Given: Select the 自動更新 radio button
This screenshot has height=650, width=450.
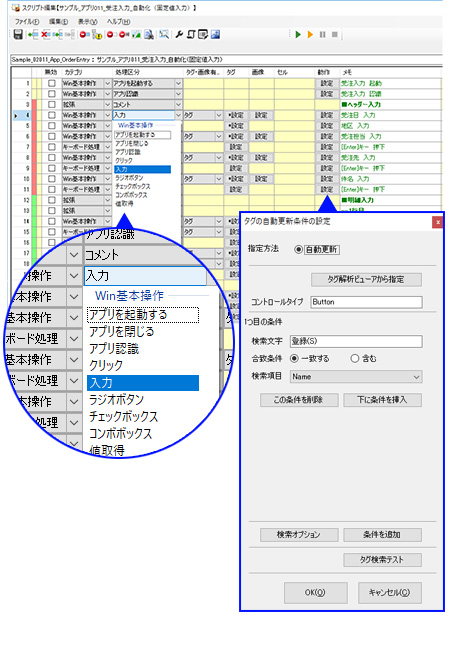Looking at the screenshot, I should (x=298, y=250).
